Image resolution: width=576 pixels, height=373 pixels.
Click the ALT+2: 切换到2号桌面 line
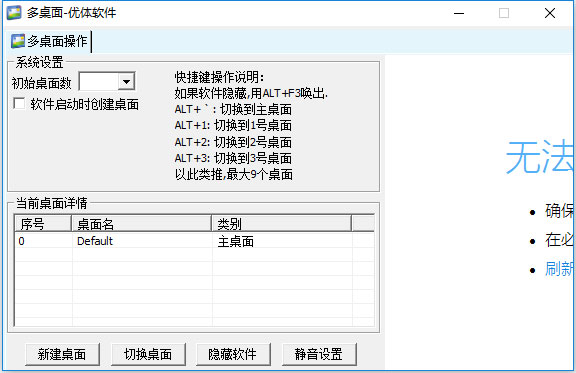[233, 142]
